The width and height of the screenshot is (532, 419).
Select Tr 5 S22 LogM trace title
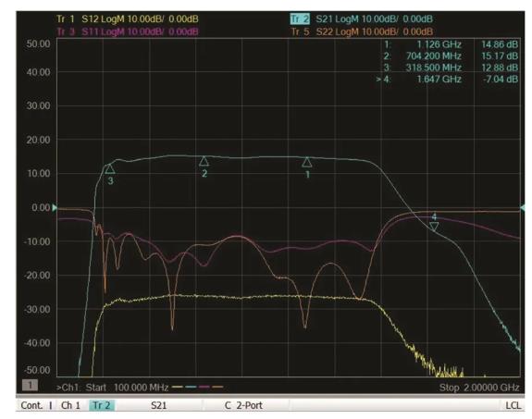pos(362,31)
